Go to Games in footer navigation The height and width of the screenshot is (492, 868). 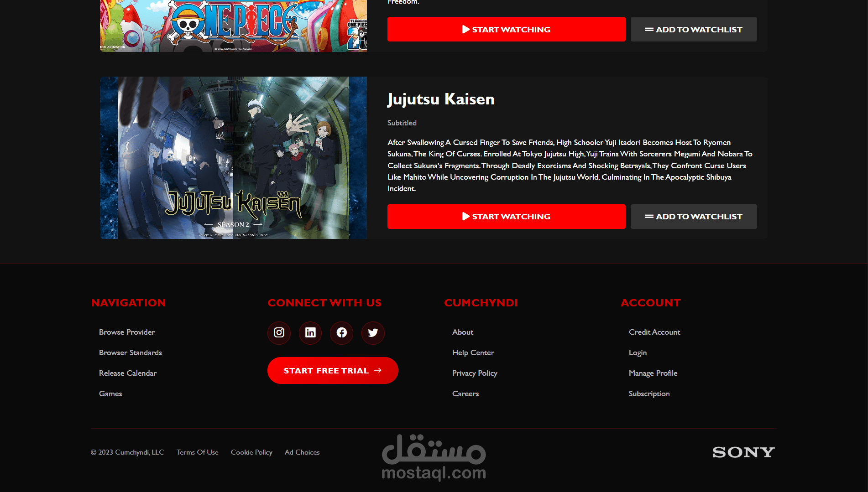click(110, 394)
